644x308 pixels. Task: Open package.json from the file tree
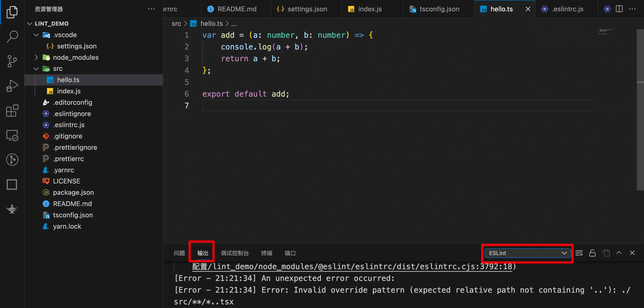(73, 192)
